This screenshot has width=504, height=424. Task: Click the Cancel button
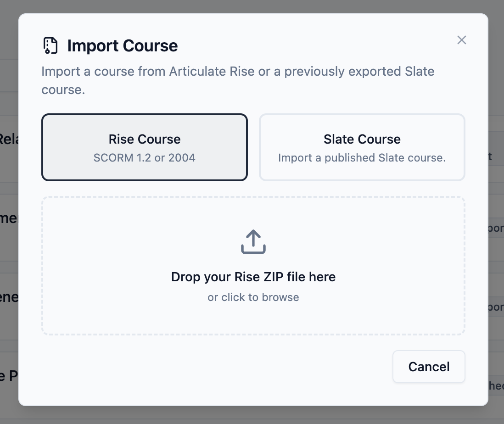click(428, 367)
